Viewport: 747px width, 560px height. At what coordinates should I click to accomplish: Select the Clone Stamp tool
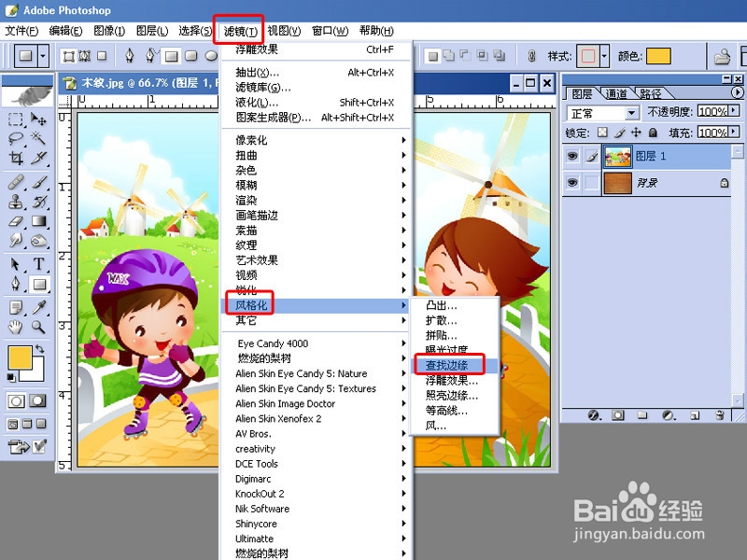click(16, 202)
